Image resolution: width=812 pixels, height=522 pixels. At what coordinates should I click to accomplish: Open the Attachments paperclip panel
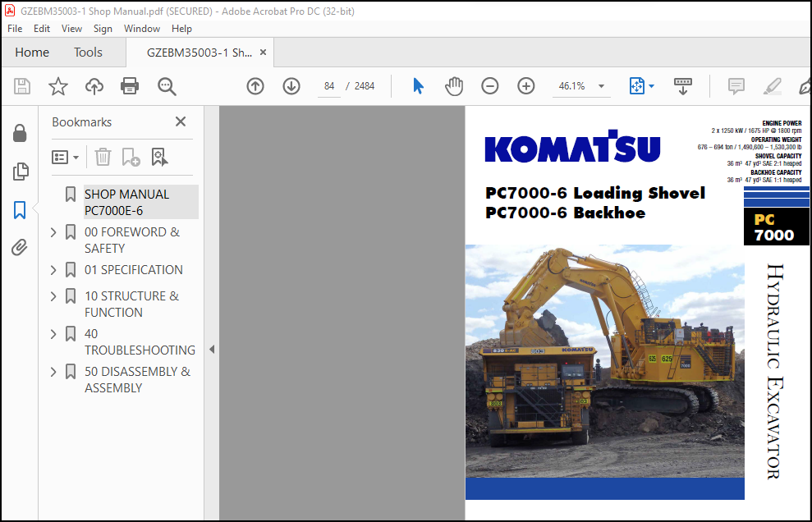pos(20,248)
